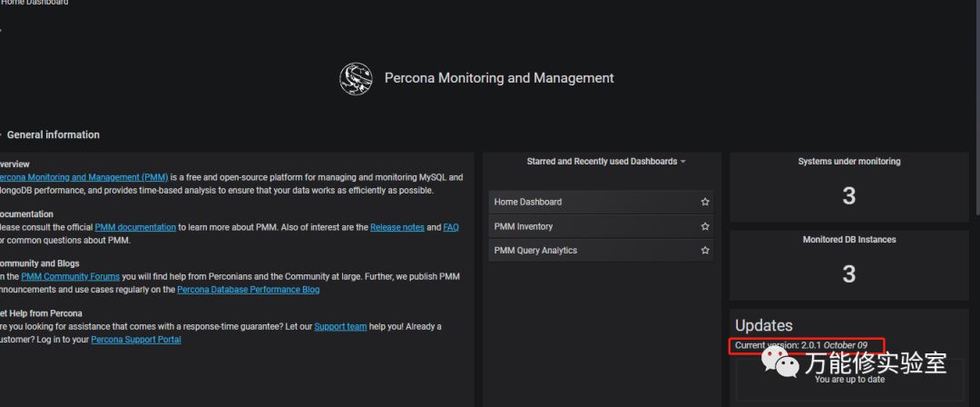Viewport: 980px width, 407px height.
Task: Click the Support team link
Action: point(340,326)
